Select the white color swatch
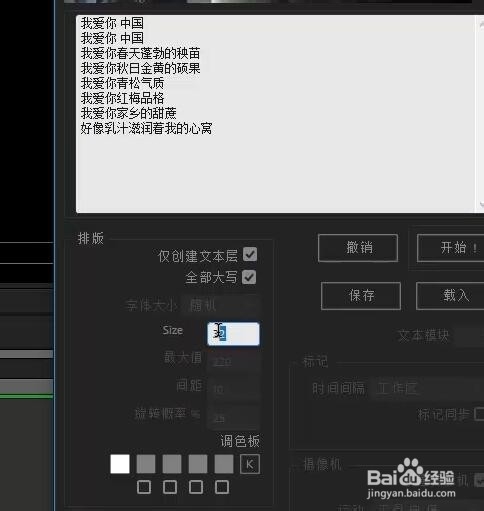484x511 pixels. [x=120, y=464]
